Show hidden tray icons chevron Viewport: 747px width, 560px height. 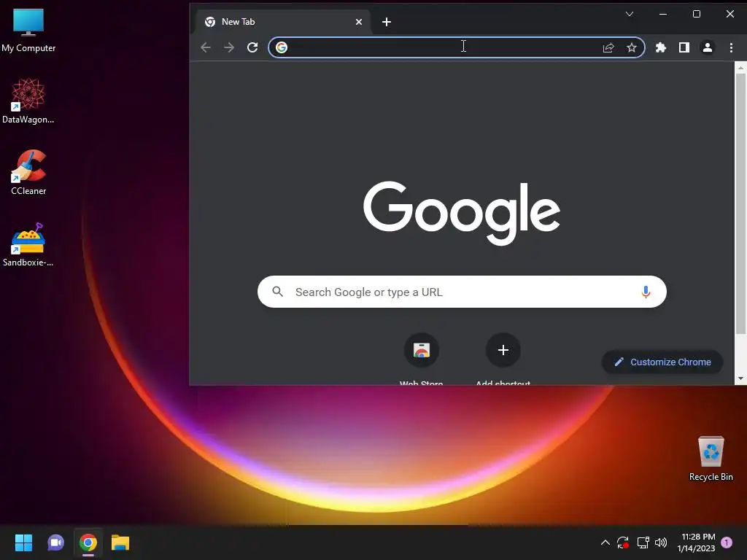605,542
